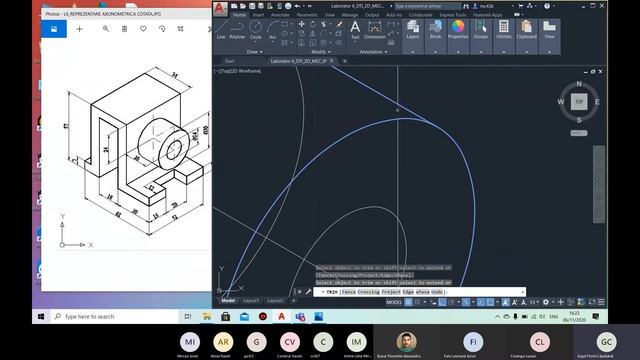This screenshot has height=360, width=640.
Task: Expand the Draw panel dropdown
Action: (x=255, y=52)
